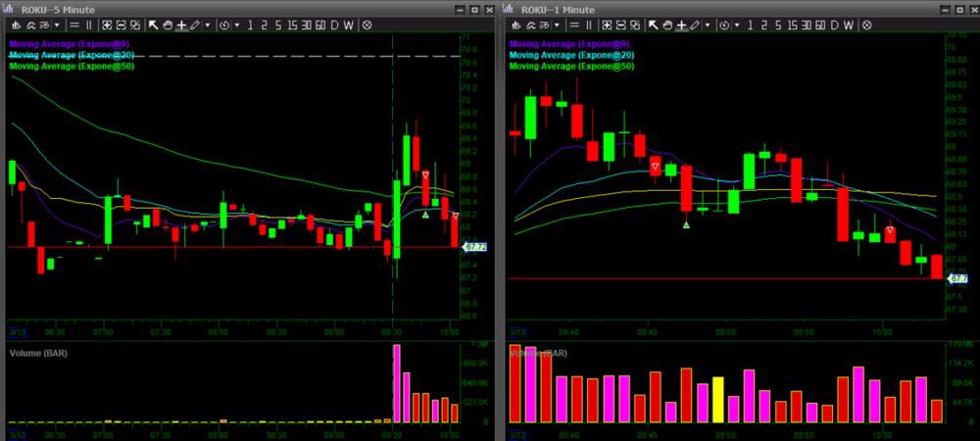The height and width of the screenshot is (441, 980).
Task: Expand the clock dropdown arrow in 5 Minute chart
Action: pos(236,24)
